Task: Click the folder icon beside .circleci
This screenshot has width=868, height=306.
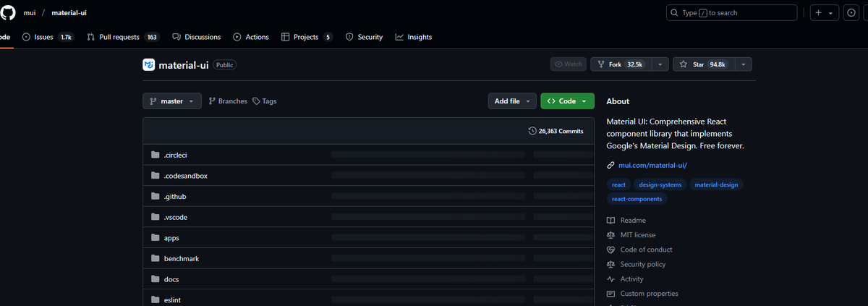Action: (155, 156)
